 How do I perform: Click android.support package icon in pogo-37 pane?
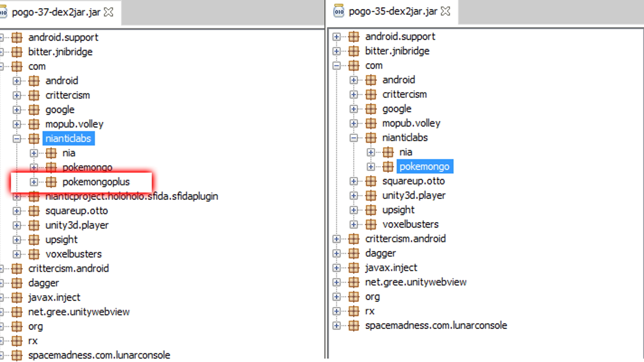pos(17,37)
